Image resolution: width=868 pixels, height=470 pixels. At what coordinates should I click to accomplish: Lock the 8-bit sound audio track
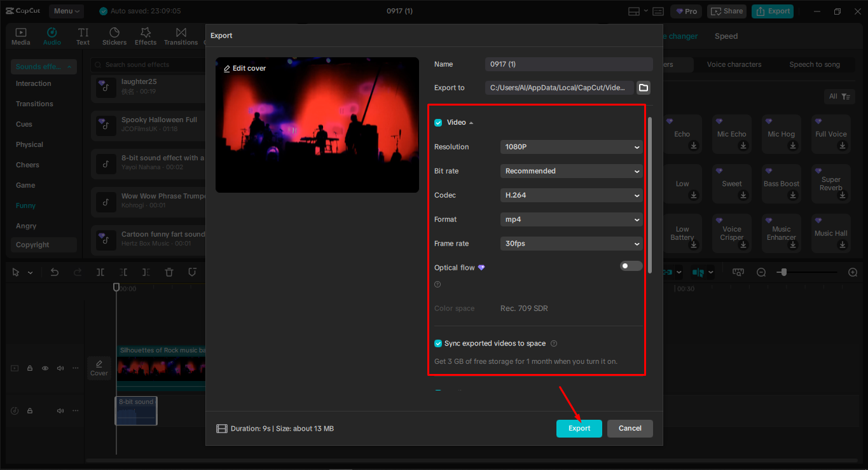click(x=29, y=410)
